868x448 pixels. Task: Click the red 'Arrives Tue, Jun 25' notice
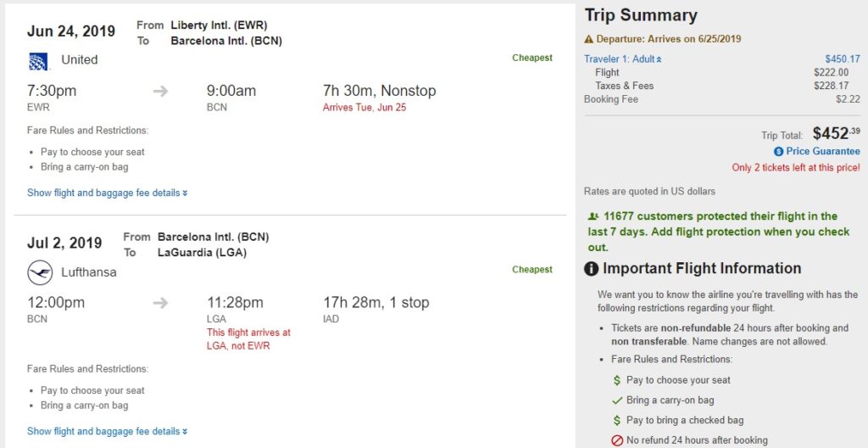pos(364,108)
